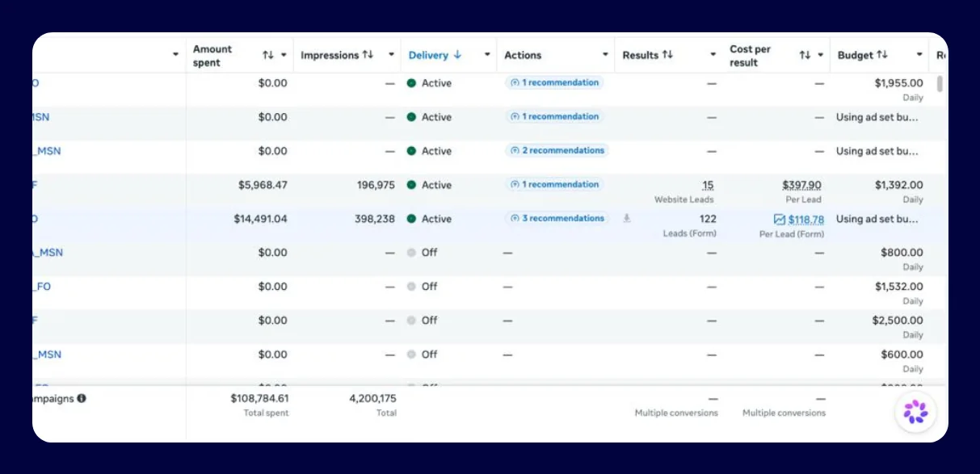Image resolution: width=980 pixels, height=474 pixels.
Task: Click the 4,200,175 total impressions value
Action: pyautogui.click(x=372, y=398)
